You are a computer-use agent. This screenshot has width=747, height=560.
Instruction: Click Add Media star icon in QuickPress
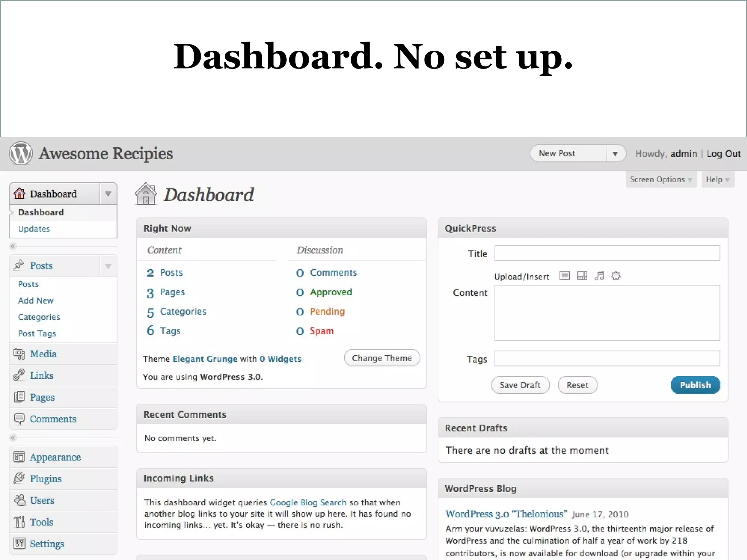pyautogui.click(x=616, y=276)
